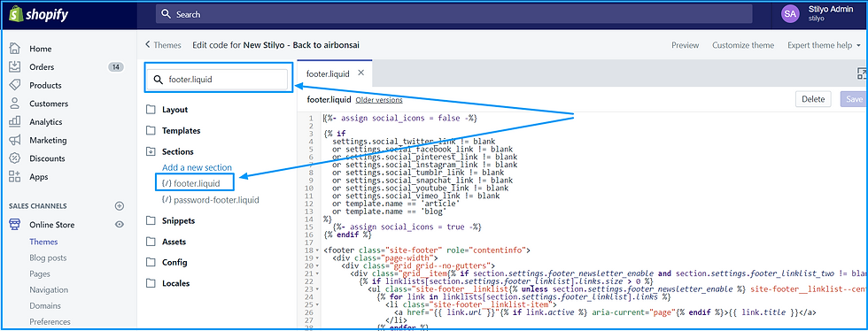Expand the Locales folder
The height and width of the screenshot is (331, 868).
point(151,283)
